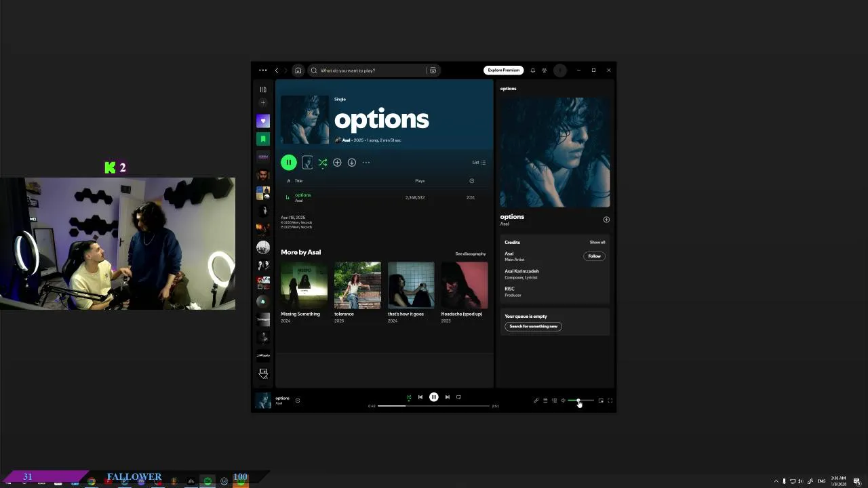Open the 'Missing Something' album card
868x488 pixels.
click(x=304, y=292)
